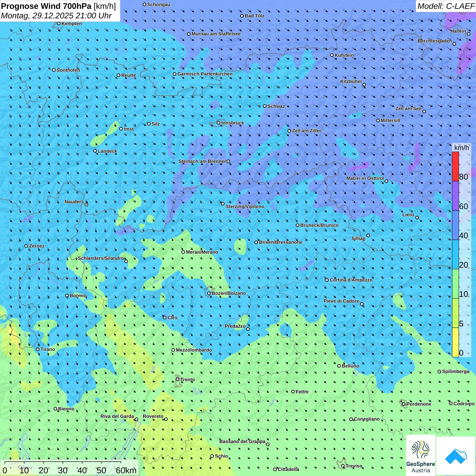Click the 'Codroipo' label
The height and width of the screenshot is (476, 476).
(x=464, y=404)
